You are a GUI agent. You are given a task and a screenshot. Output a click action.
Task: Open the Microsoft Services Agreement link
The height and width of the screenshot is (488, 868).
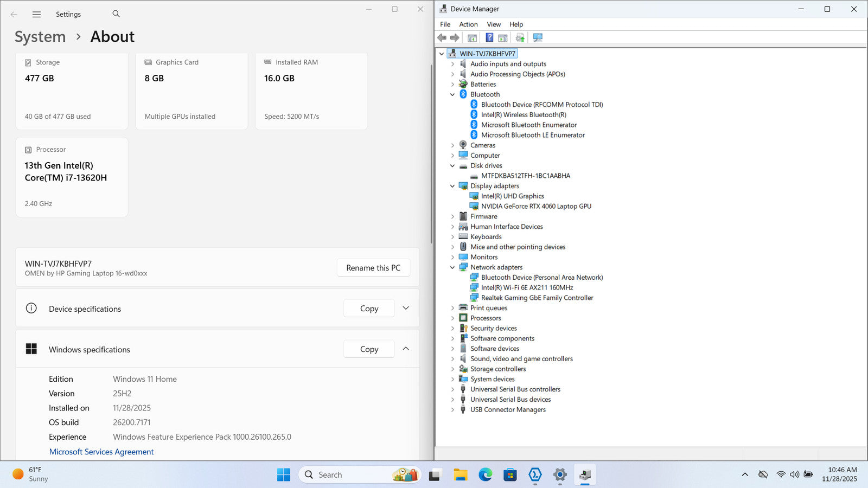101,452
